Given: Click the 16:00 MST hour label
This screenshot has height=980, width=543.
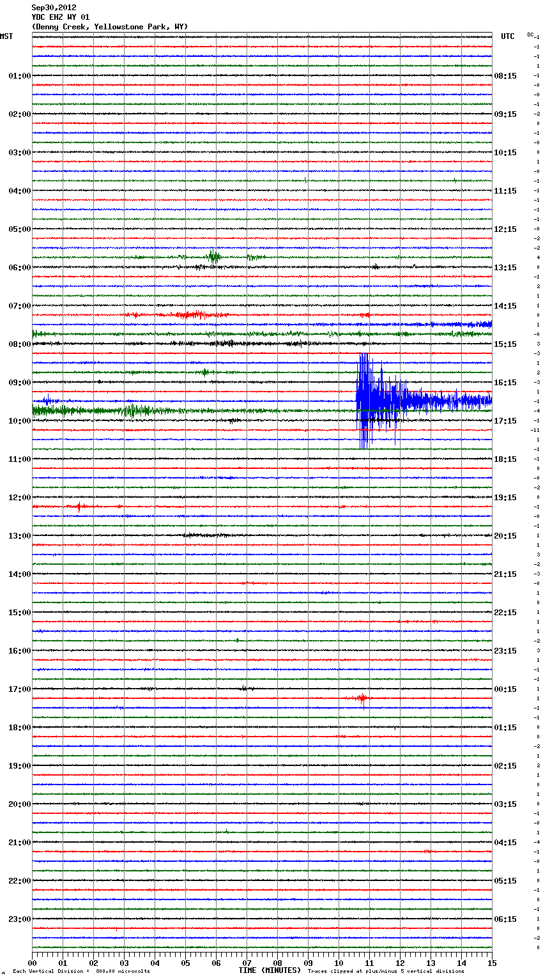Looking at the screenshot, I should [x=20, y=651].
